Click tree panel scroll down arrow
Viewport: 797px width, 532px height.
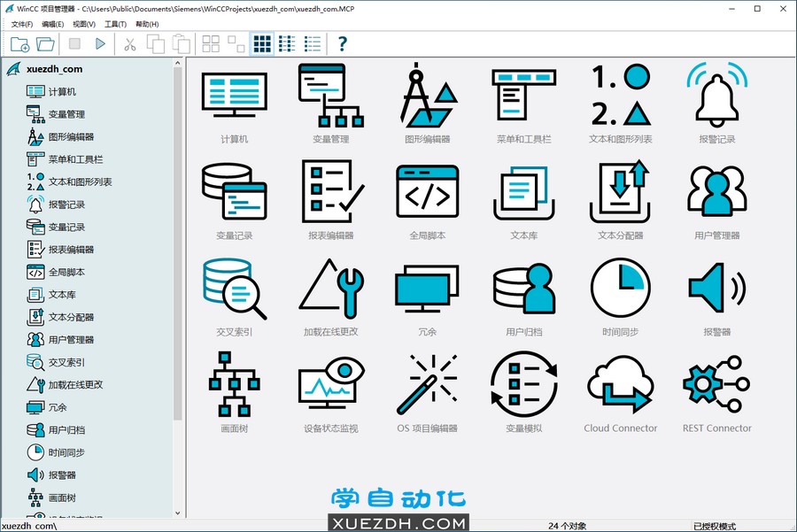(177, 513)
